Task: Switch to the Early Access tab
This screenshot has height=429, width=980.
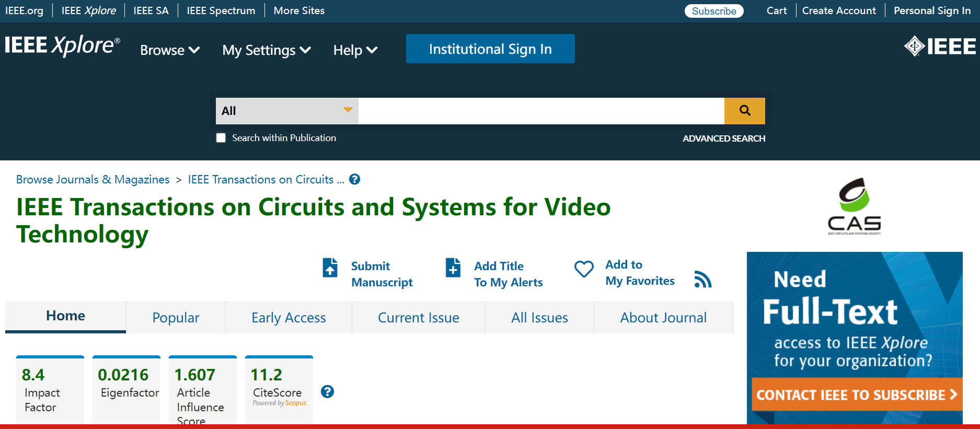Action: point(289,317)
